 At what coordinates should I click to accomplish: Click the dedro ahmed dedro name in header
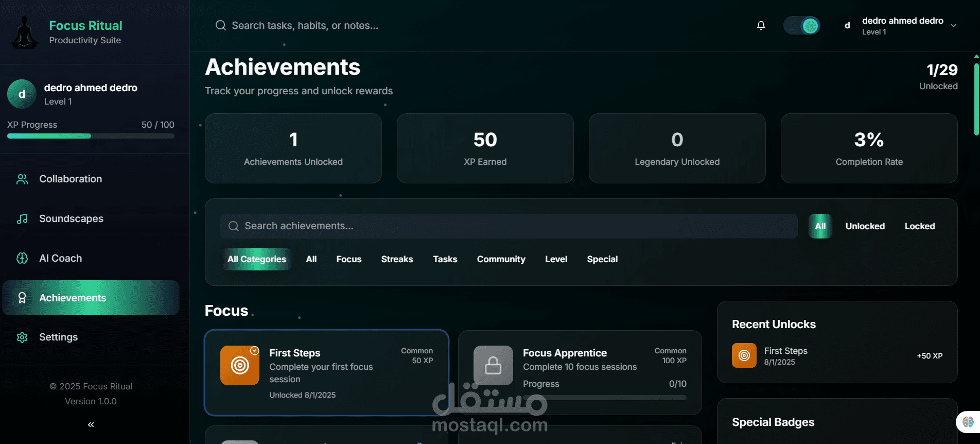(903, 21)
